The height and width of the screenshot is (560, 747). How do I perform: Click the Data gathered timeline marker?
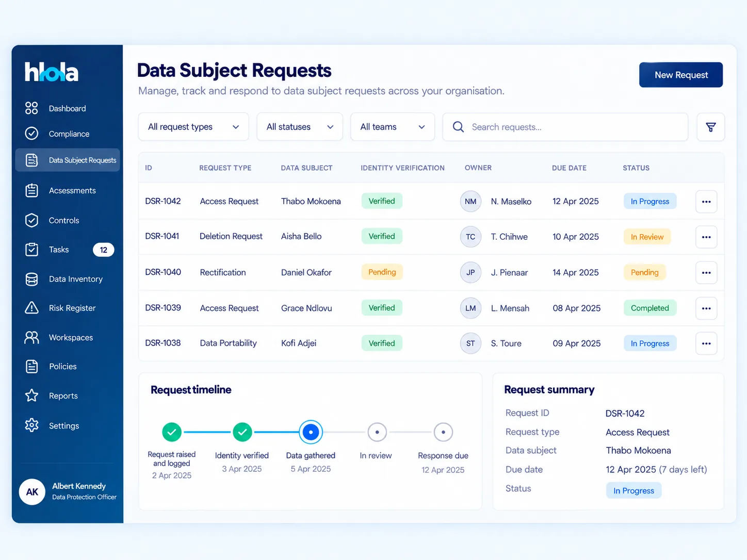tap(311, 432)
